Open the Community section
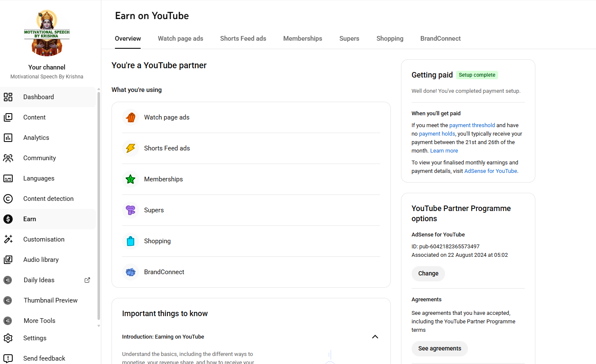Screen dimensions: 596x364 click(39, 158)
